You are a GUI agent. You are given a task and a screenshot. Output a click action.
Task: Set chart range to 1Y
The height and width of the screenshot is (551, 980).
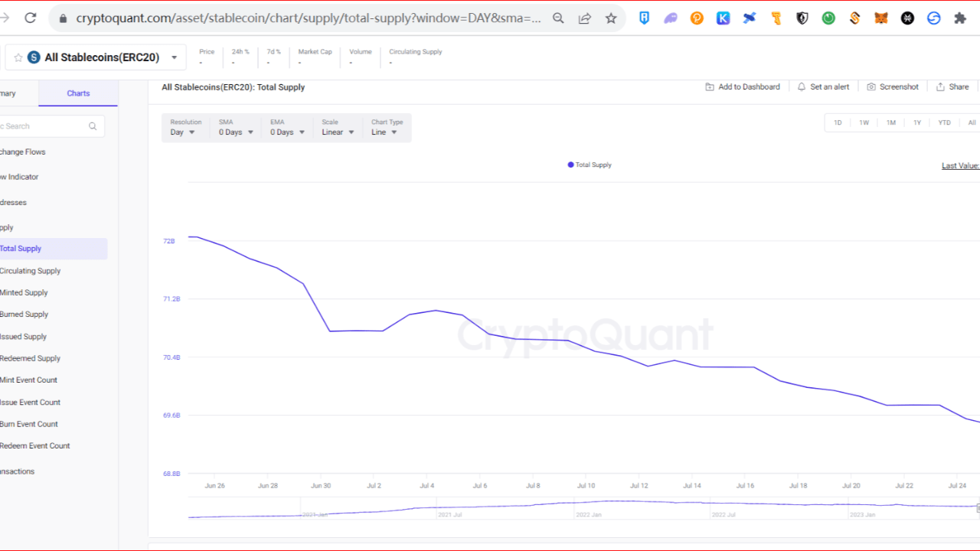click(x=916, y=122)
